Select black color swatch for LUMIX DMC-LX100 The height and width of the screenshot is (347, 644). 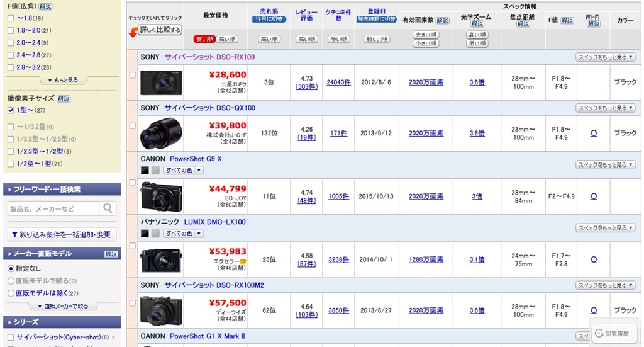(145, 234)
